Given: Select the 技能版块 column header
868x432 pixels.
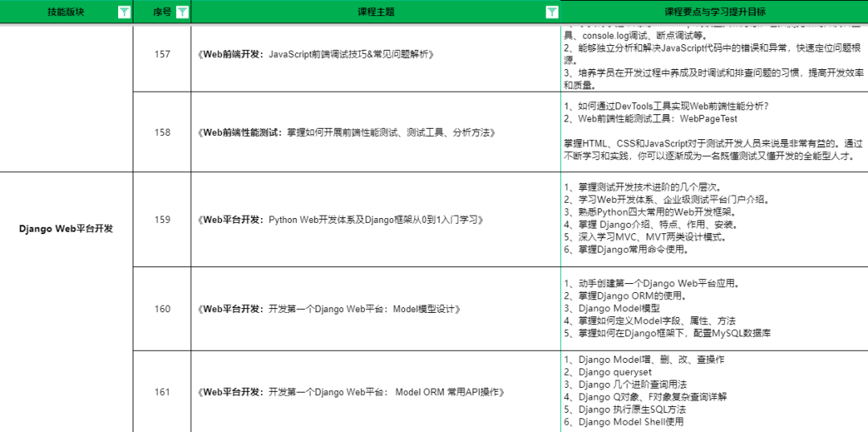Looking at the screenshot, I should (67, 12).
